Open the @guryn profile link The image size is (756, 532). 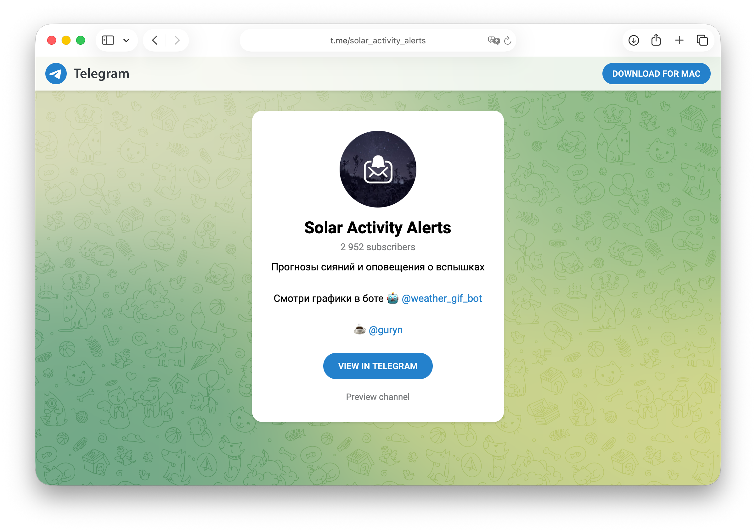click(x=385, y=330)
